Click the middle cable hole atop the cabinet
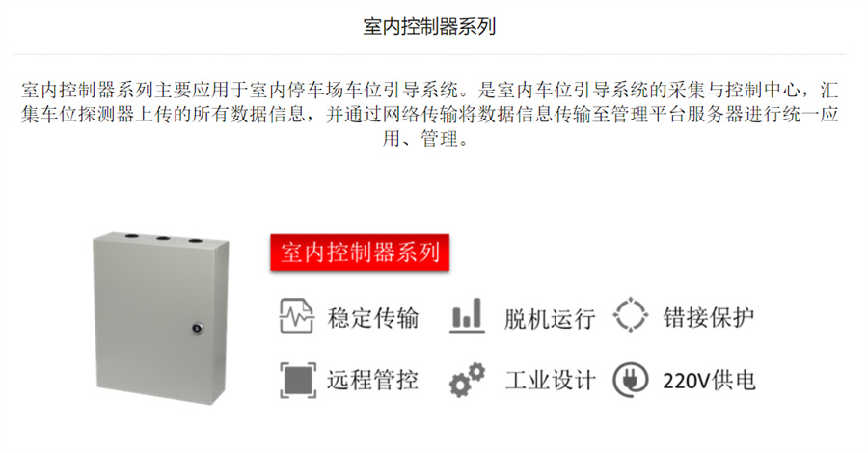This screenshot has width=868, height=453. coord(163,238)
